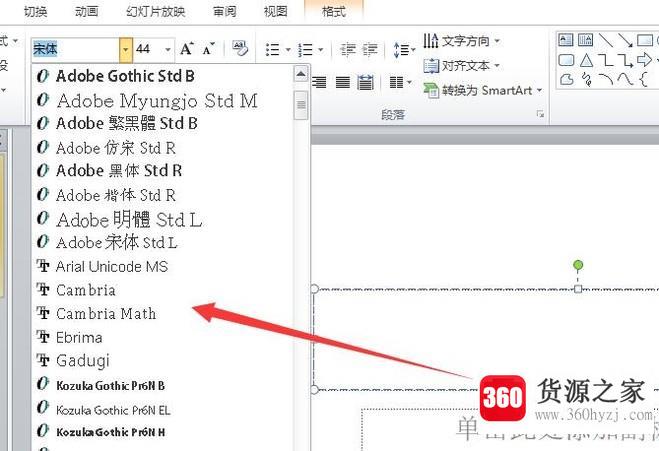Image resolution: width=659 pixels, height=451 pixels.
Task: Open the 转换为 SmartArt dropdown
Action: click(482, 90)
